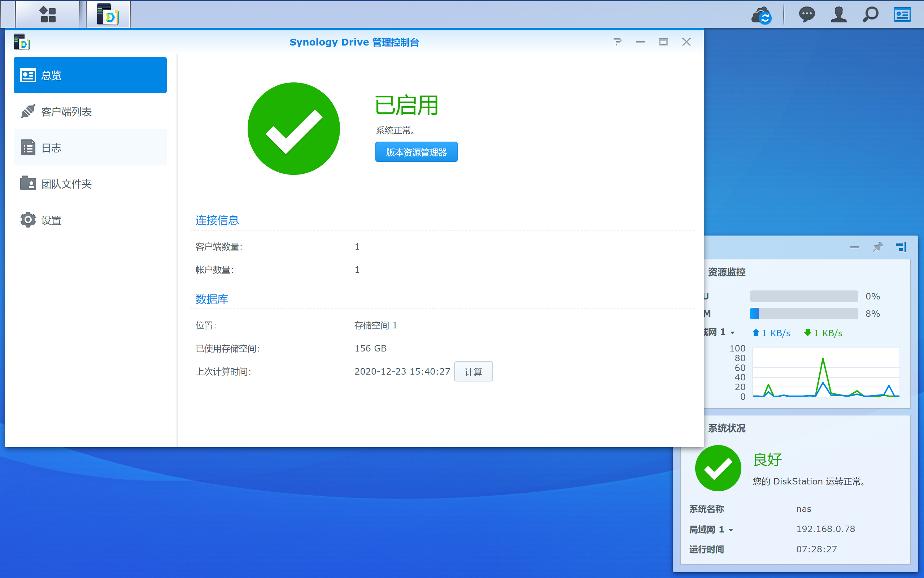Image resolution: width=924 pixels, height=578 pixels.
Task: Click the upload speed 1 KB/s indicator
Action: [x=771, y=333]
